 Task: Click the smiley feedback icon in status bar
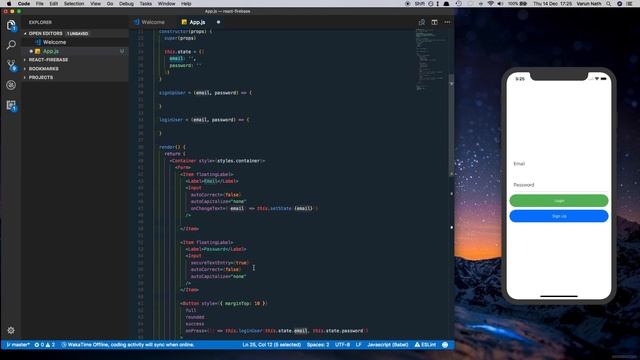pos(445,345)
